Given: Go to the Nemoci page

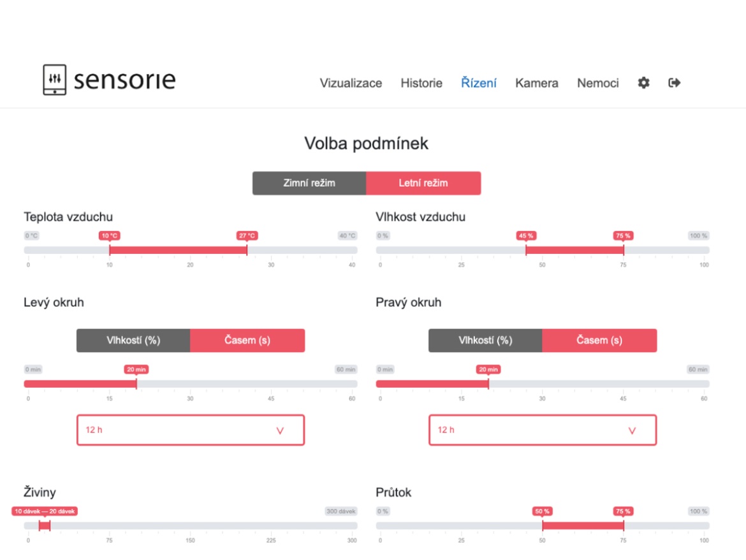Looking at the screenshot, I should tap(598, 83).
